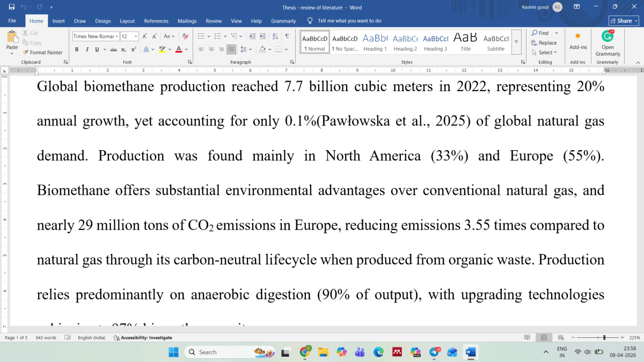644x362 pixels.
Task: Open the font size dropdown
Action: pyautogui.click(x=136, y=36)
